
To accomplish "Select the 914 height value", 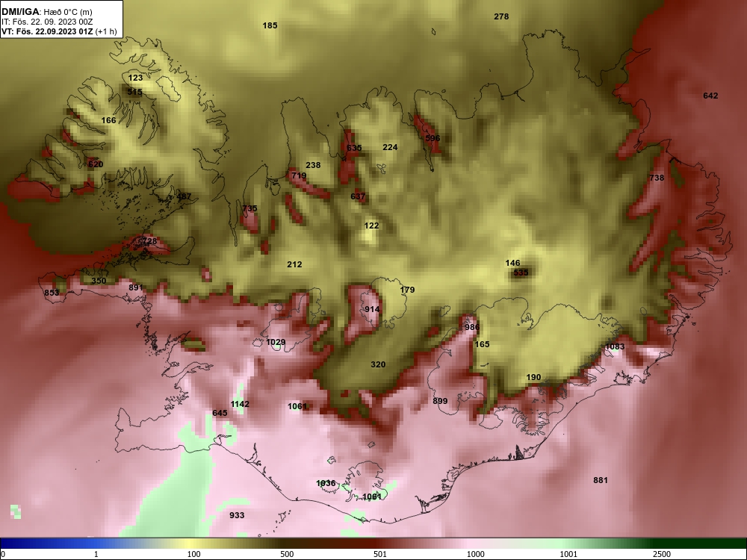I will pos(372,310).
